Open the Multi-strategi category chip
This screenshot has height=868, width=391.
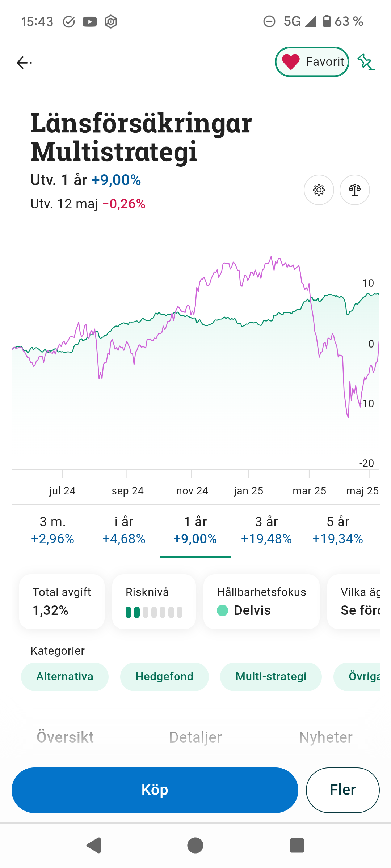tap(271, 676)
